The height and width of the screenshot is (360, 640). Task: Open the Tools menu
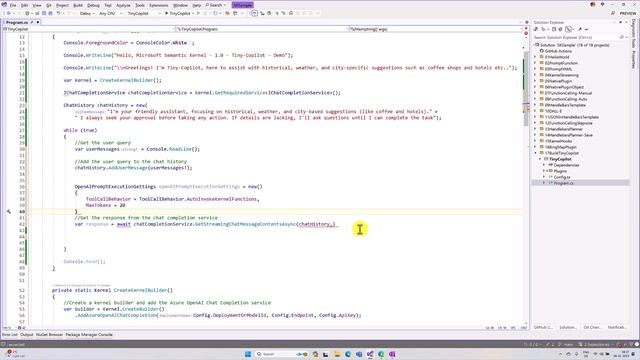[140, 5]
